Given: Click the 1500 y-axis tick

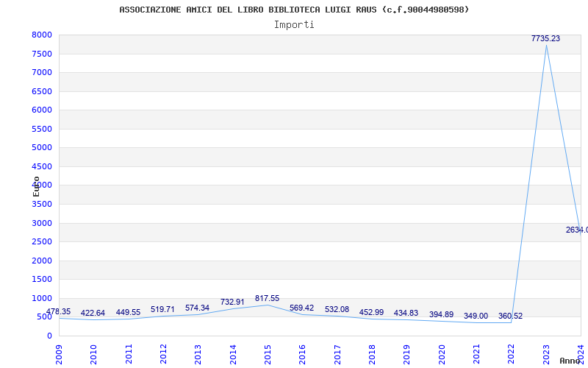Looking at the screenshot, I should (42, 280).
